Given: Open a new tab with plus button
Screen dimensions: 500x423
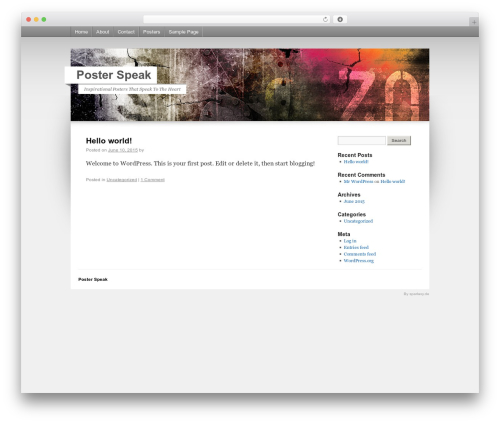Looking at the screenshot, I should coord(474,22).
